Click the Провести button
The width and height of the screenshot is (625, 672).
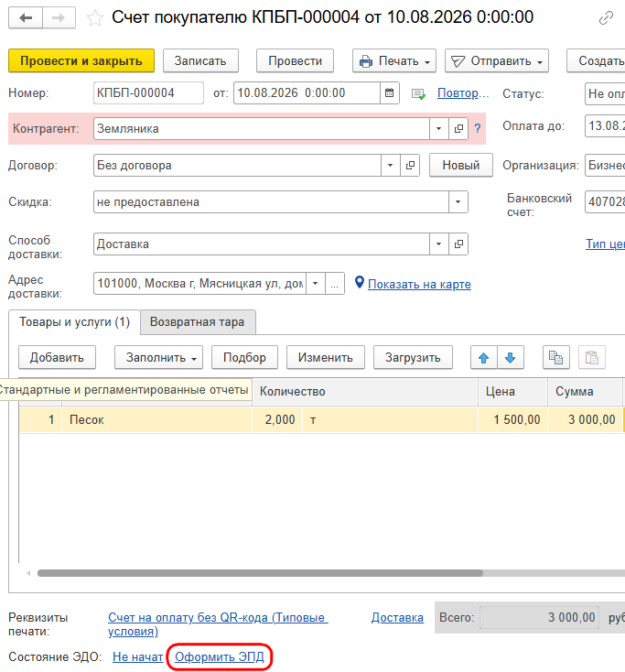tap(296, 60)
